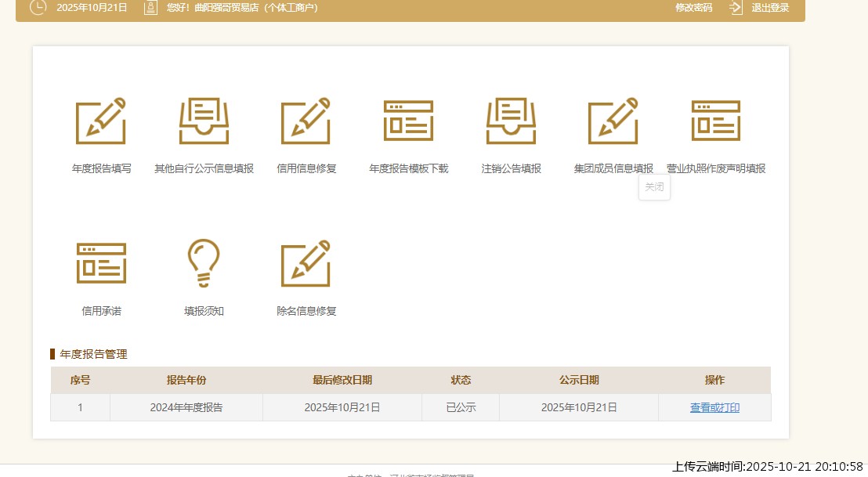Click the 年度报告模板下载 icon

point(408,121)
